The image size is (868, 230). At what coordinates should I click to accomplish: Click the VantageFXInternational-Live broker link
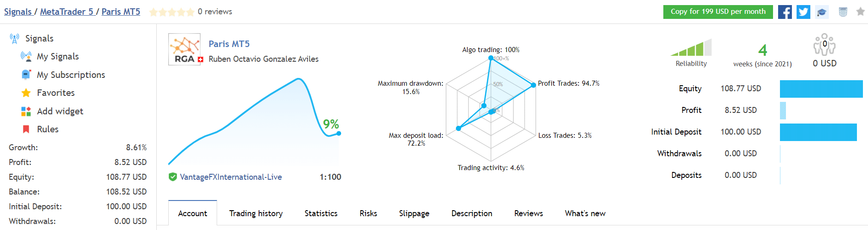pos(230,177)
